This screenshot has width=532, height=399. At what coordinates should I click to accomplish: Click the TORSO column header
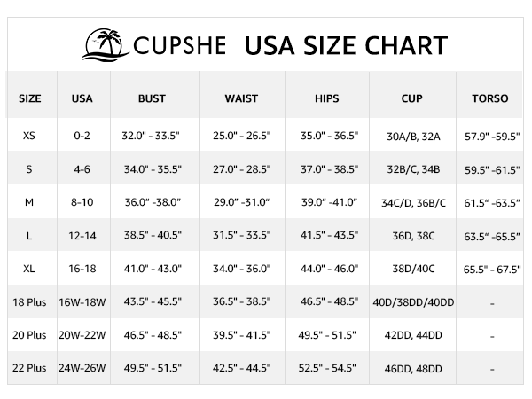coord(490,98)
